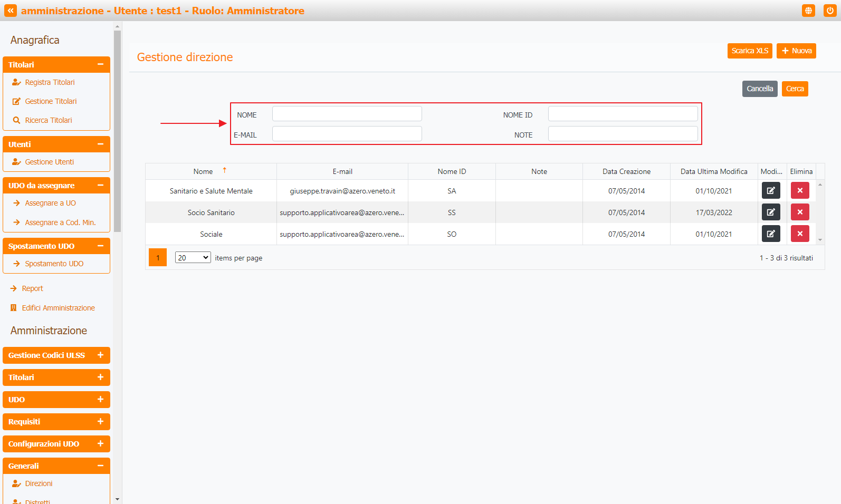Expand the Requisiti section
This screenshot has width=841, height=504.
click(100, 422)
